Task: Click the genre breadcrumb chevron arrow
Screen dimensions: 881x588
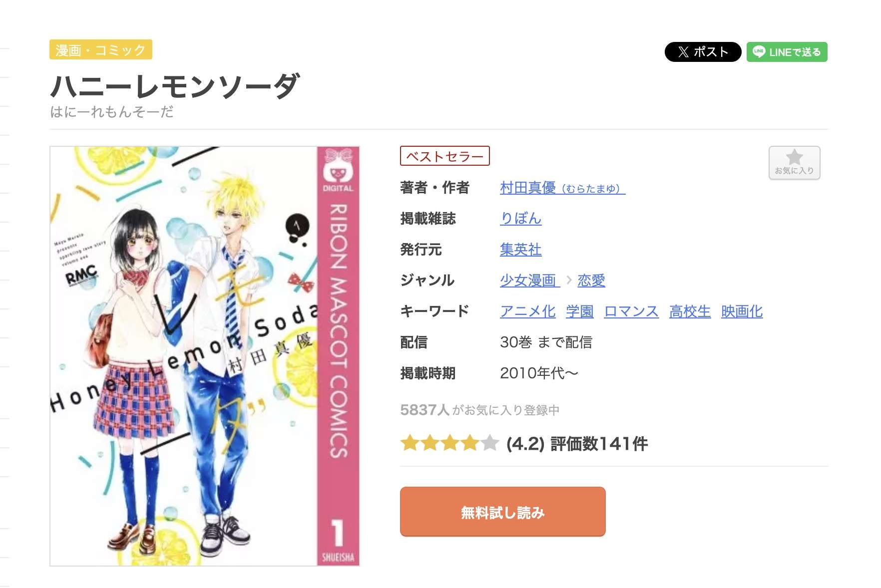Action: point(569,281)
